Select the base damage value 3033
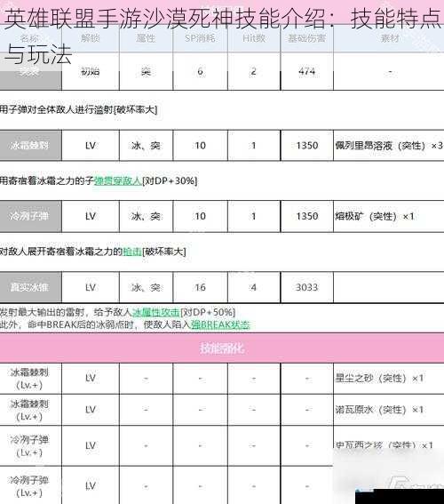The image size is (444, 504). [x=306, y=287]
